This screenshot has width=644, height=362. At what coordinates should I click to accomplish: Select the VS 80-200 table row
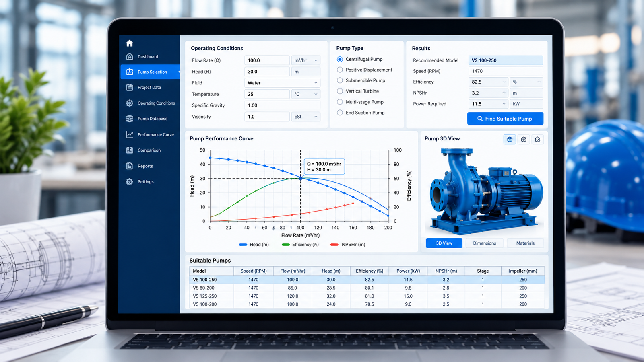(x=367, y=288)
